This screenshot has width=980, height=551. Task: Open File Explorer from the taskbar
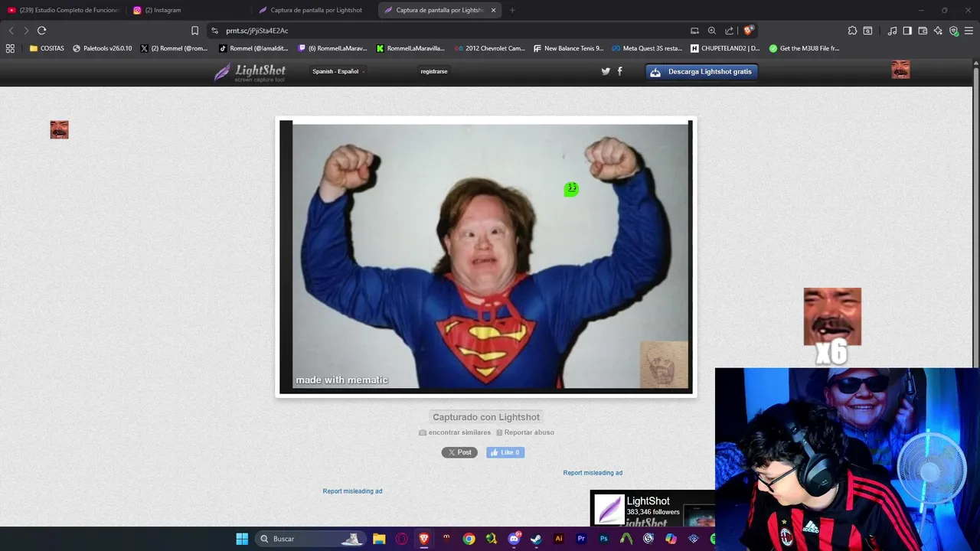pos(379,539)
